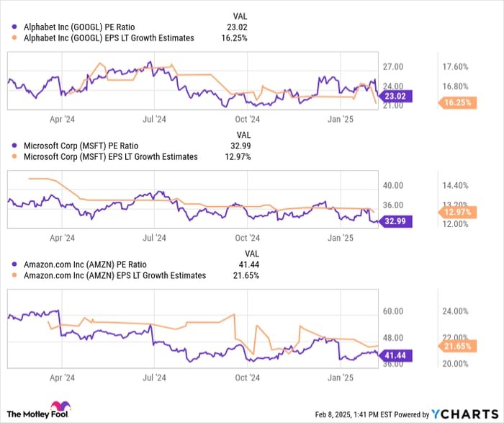Click the purple 41.44 value flag
The width and height of the screenshot is (504, 423).
coord(395,355)
